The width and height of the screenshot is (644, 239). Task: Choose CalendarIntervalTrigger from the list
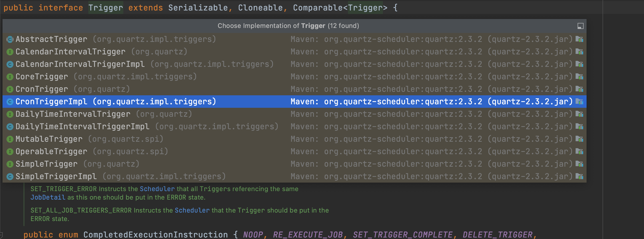click(295, 52)
